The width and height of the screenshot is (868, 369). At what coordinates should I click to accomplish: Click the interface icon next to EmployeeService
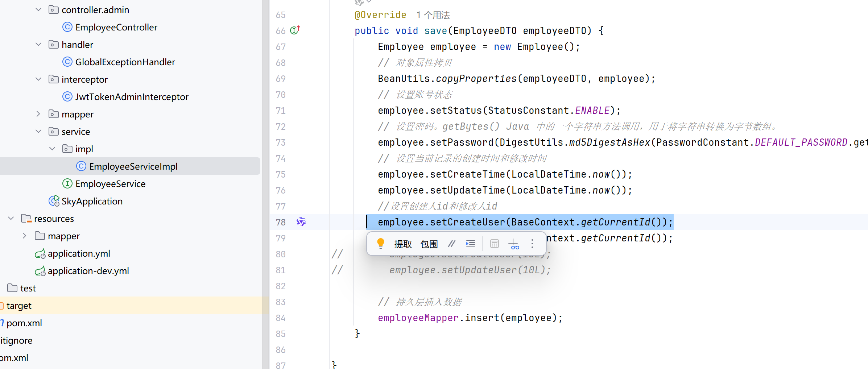(x=67, y=184)
